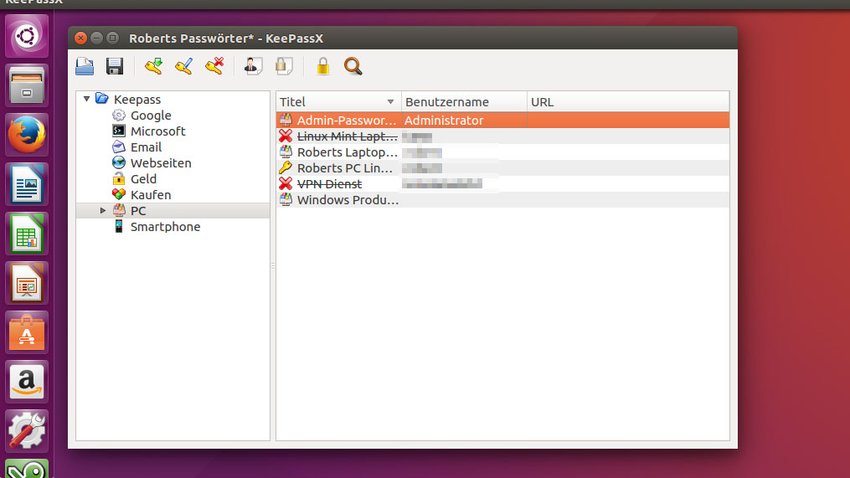Open search with the magnifier icon

pos(353,66)
